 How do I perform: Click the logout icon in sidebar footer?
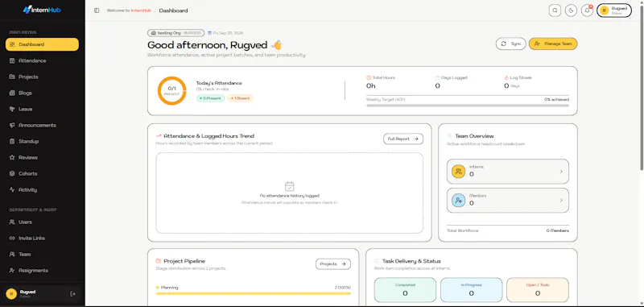coord(72,293)
